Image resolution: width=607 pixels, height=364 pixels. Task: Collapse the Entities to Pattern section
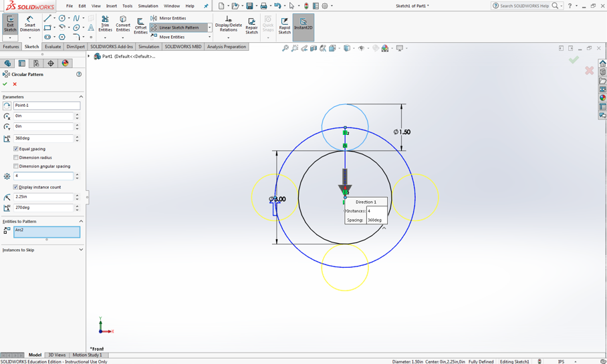point(81,221)
